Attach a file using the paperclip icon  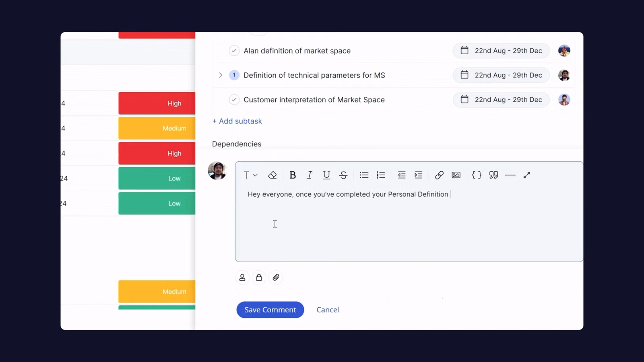point(276,278)
